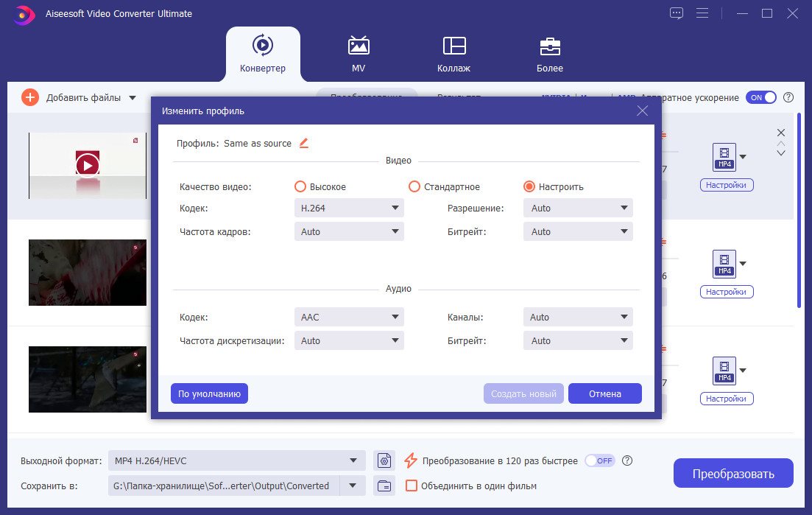Close the Изменить профиль dialog
The image size is (812, 515).
642,111
